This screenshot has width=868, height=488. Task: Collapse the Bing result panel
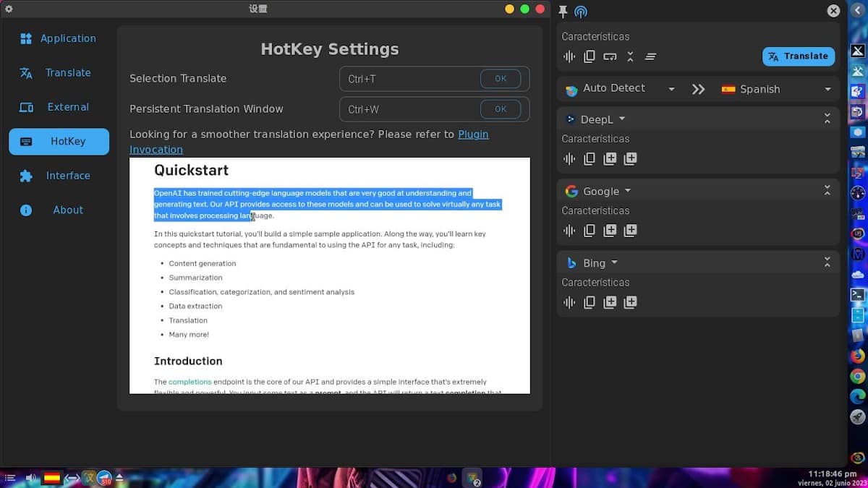827,262
